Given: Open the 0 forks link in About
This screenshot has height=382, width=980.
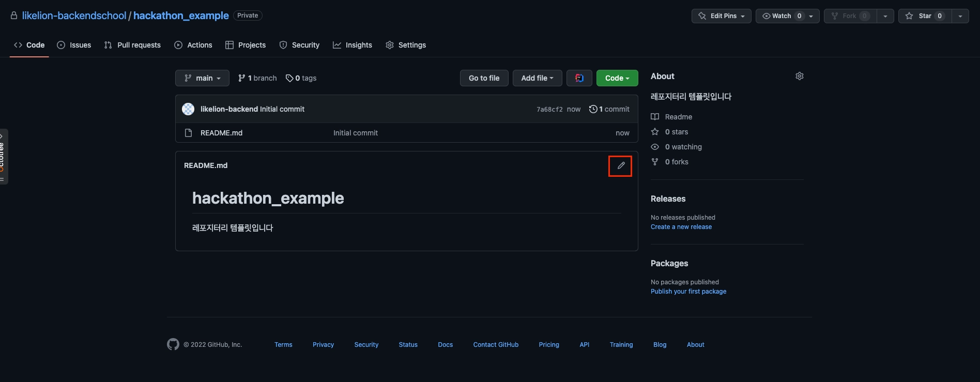Looking at the screenshot, I should coord(669,162).
